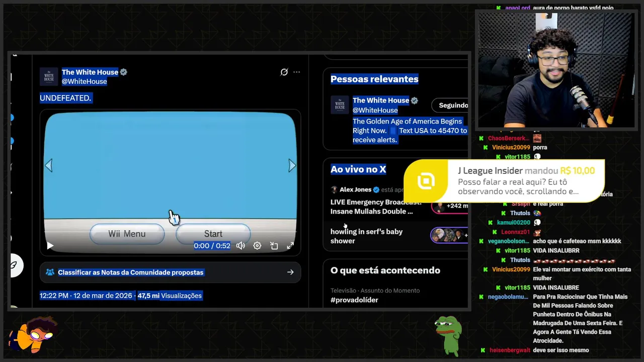
Task: Click the streamer webcam feed
Action: coord(556,70)
